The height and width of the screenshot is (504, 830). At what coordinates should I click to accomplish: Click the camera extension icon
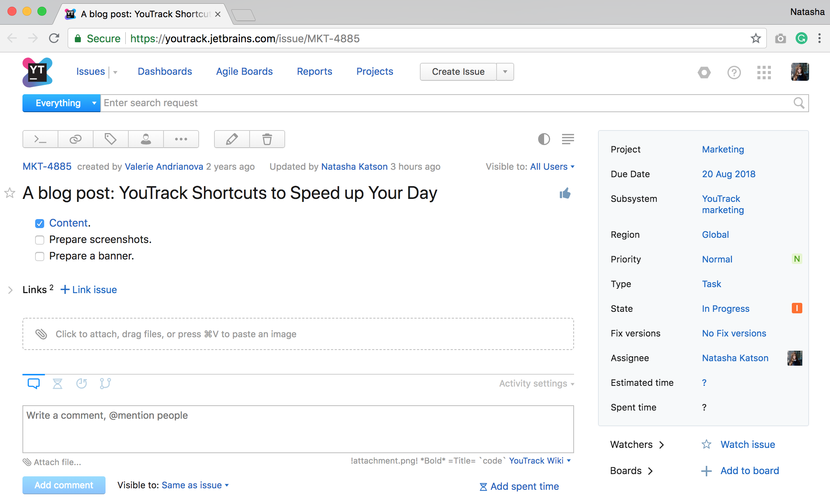[780, 38]
